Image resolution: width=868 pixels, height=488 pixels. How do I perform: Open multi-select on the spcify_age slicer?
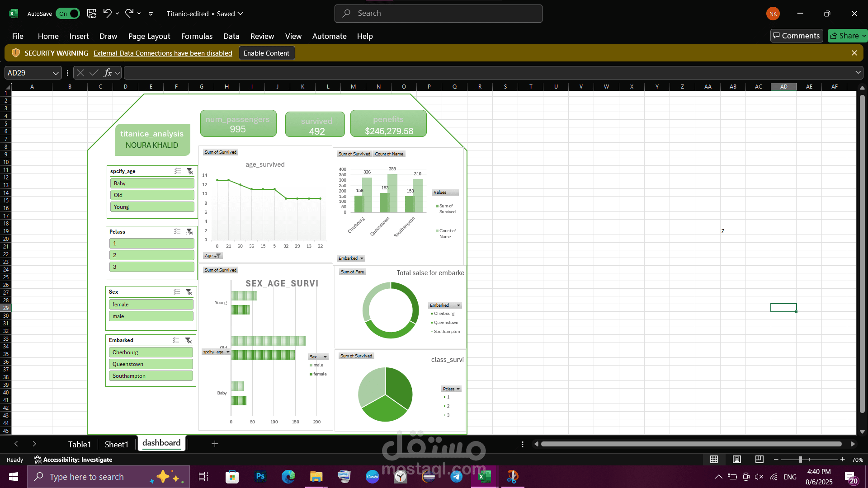(x=178, y=171)
